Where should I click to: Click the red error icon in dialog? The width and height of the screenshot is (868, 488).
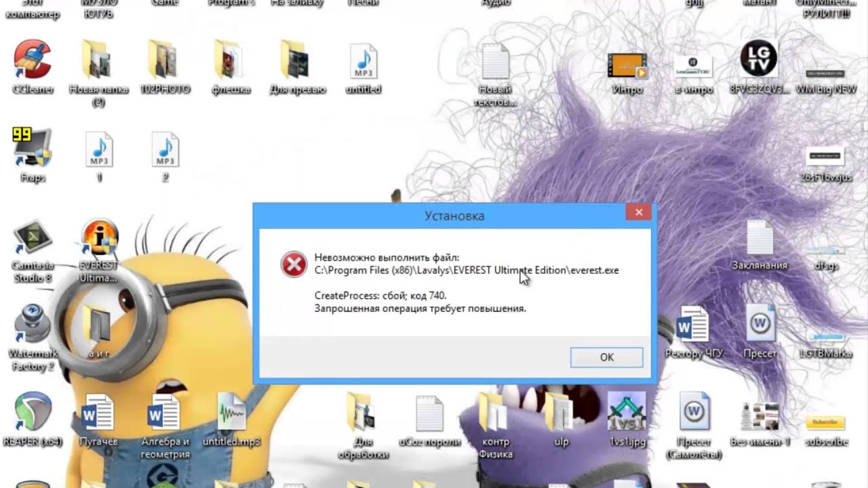(294, 264)
